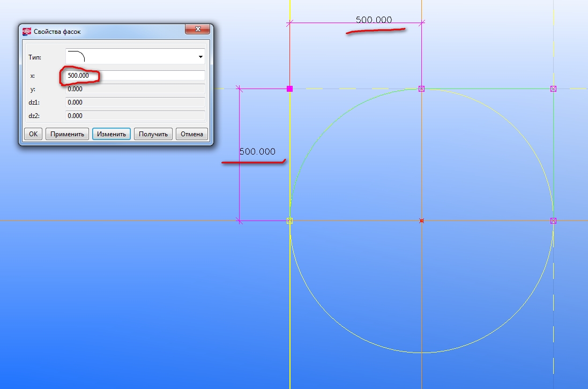Screen dimensions: 588x389
Task: Click the x field showing 500.000
Action: tap(135, 76)
